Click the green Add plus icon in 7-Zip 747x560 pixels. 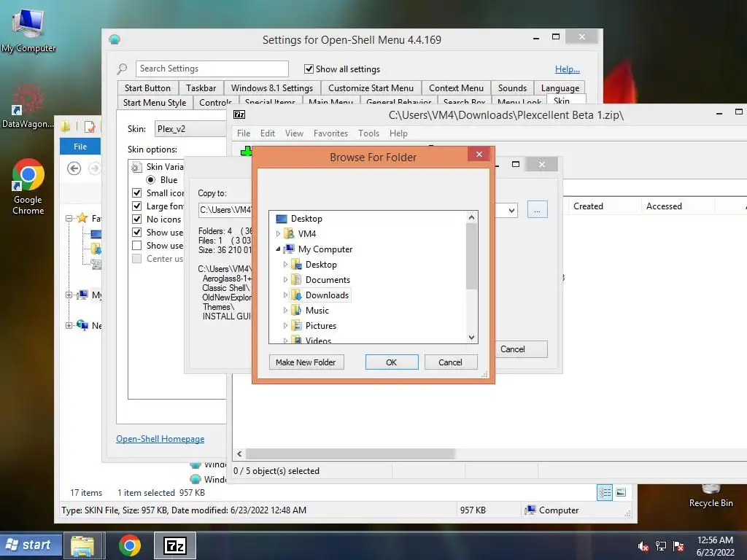click(x=247, y=152)
